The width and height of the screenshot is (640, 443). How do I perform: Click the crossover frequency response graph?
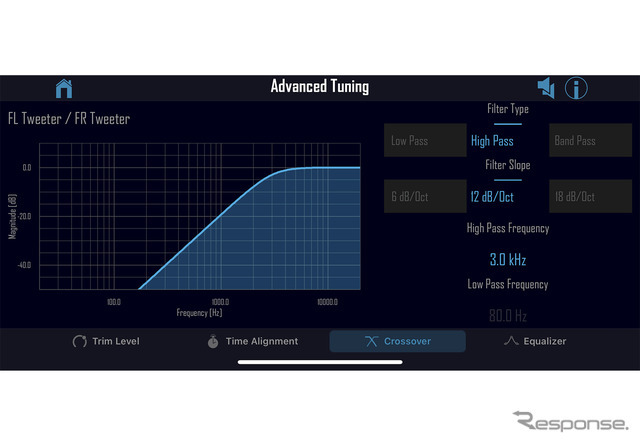(200, 216)
